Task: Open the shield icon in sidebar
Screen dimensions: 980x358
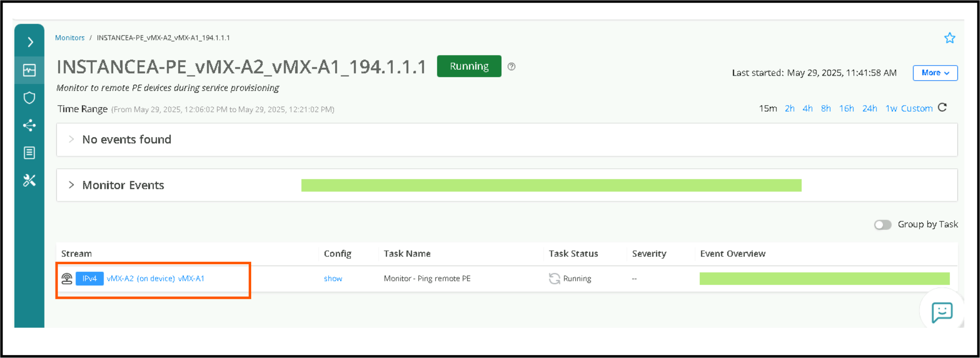Action: click(x=30, y=98)
